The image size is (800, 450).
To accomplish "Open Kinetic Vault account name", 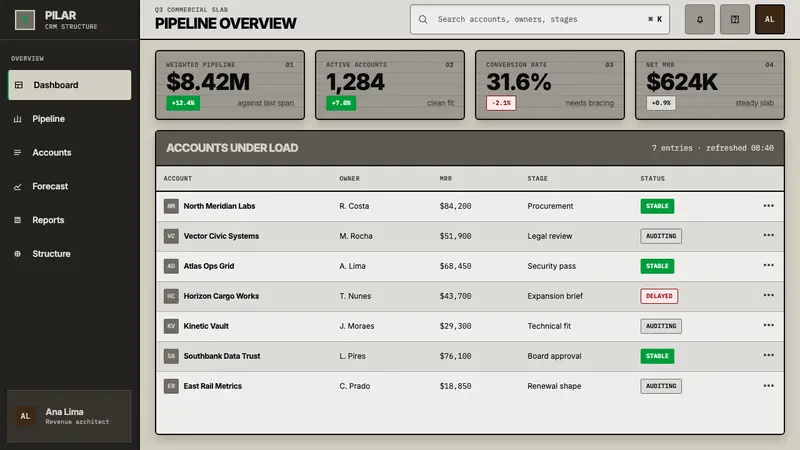I will point(206,326).
